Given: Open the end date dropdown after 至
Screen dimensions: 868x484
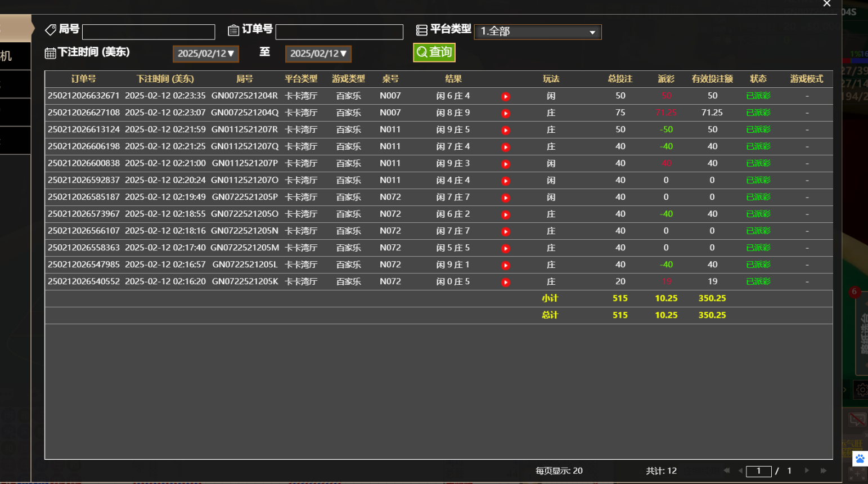Looking at the screenshot, I should coord(318,53).
